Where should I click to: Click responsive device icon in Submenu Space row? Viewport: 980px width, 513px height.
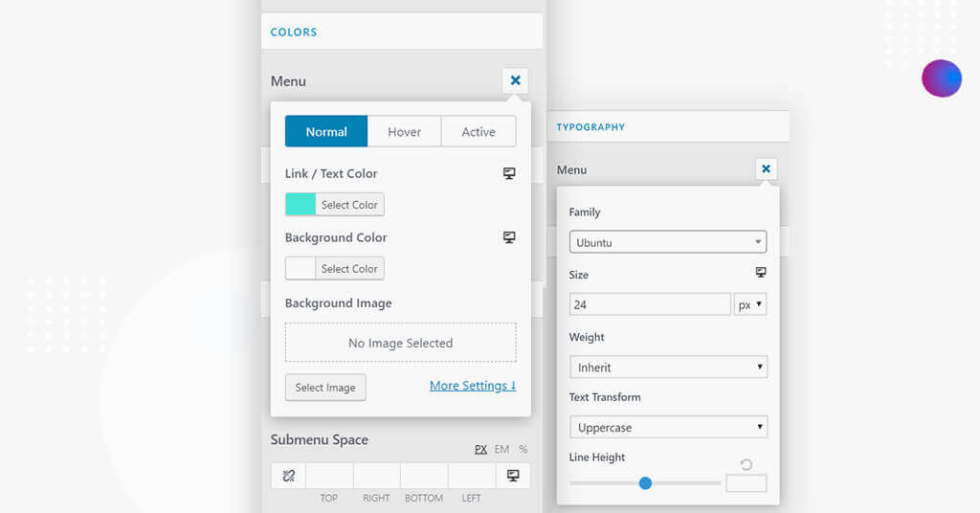point(513,476)
